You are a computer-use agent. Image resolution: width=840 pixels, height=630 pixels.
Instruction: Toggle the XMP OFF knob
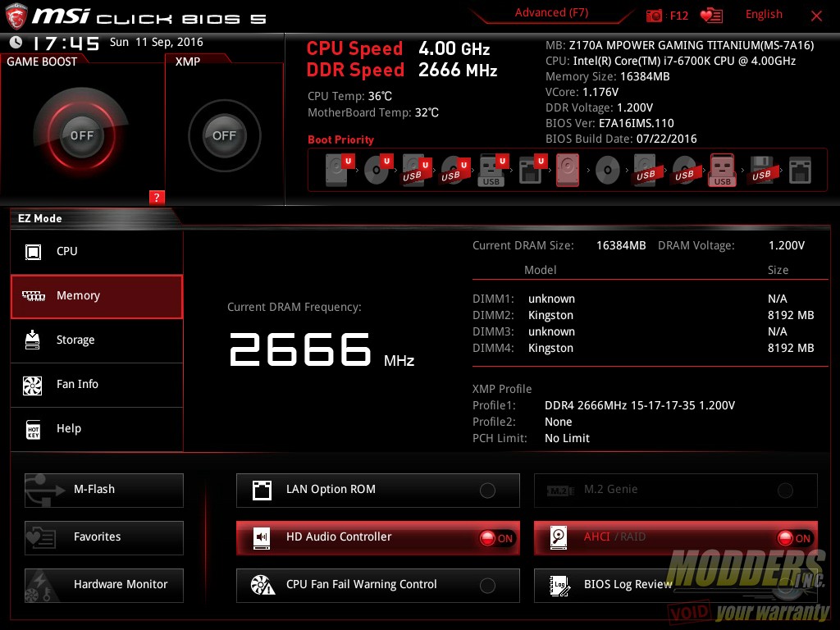225,135
